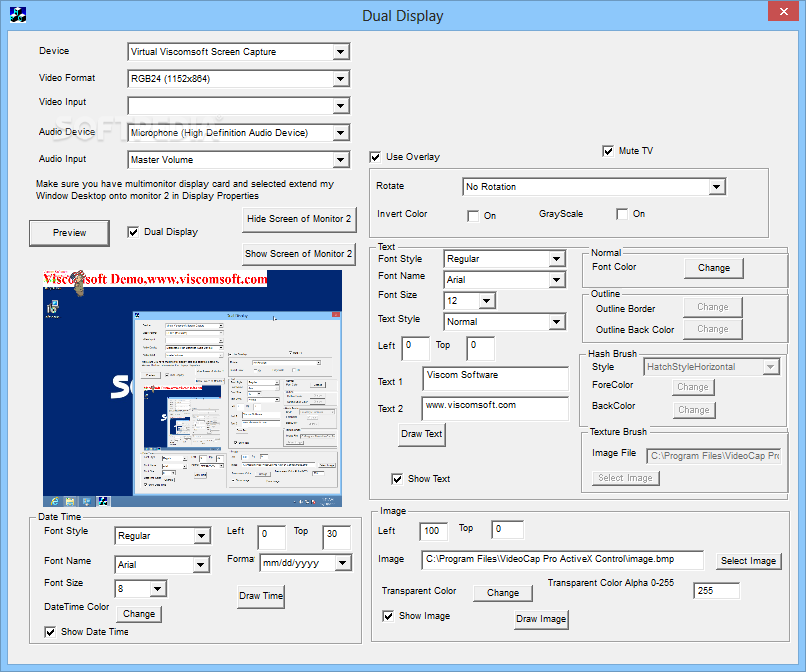Close the Dual Display window
806x672 pixels.
tap(783, 11)
